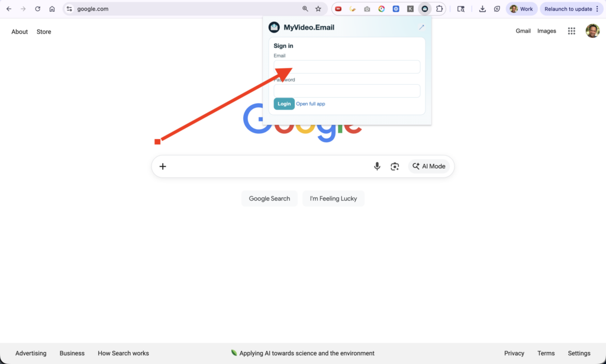Focus the Email input field
Viewport: 606px width, 364px height.
click(x=347, y=67)
